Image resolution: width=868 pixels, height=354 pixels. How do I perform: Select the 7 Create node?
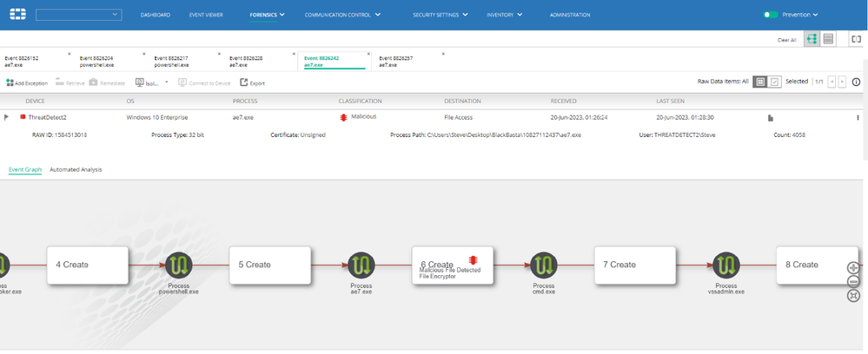coord(635,265)
